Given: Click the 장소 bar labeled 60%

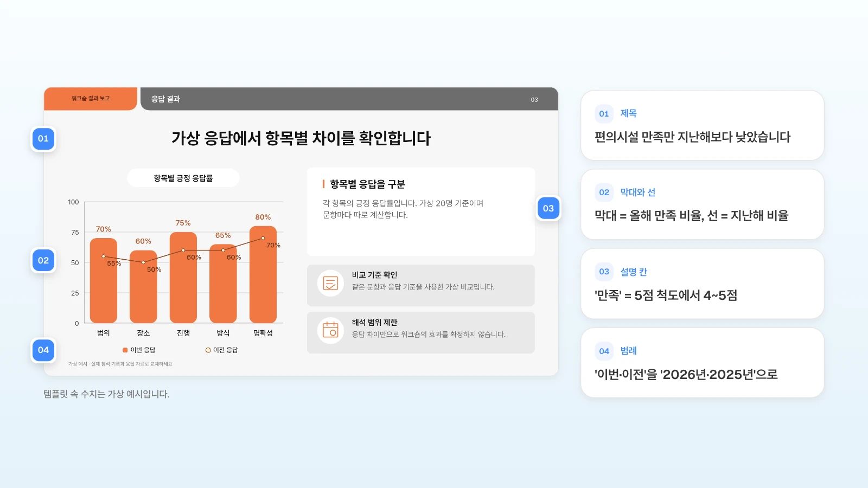Looking at the screenshot, I should (143, 286).
